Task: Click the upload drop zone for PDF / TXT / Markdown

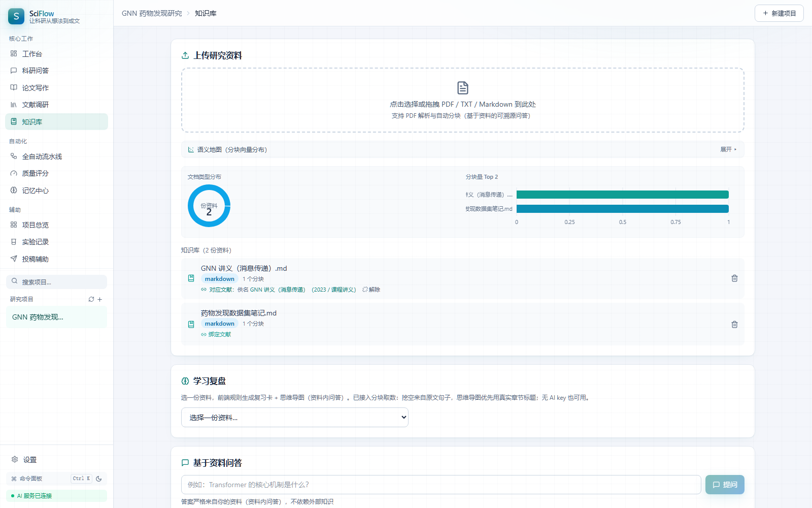Action: pos(463,100)
